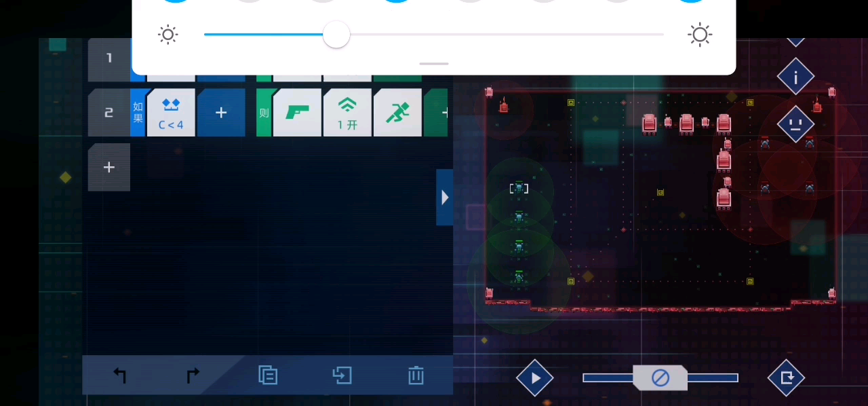The image size is (868, 406).
Task: Add a condition with the blue plus tile
Action: click(x=221, y=113)
